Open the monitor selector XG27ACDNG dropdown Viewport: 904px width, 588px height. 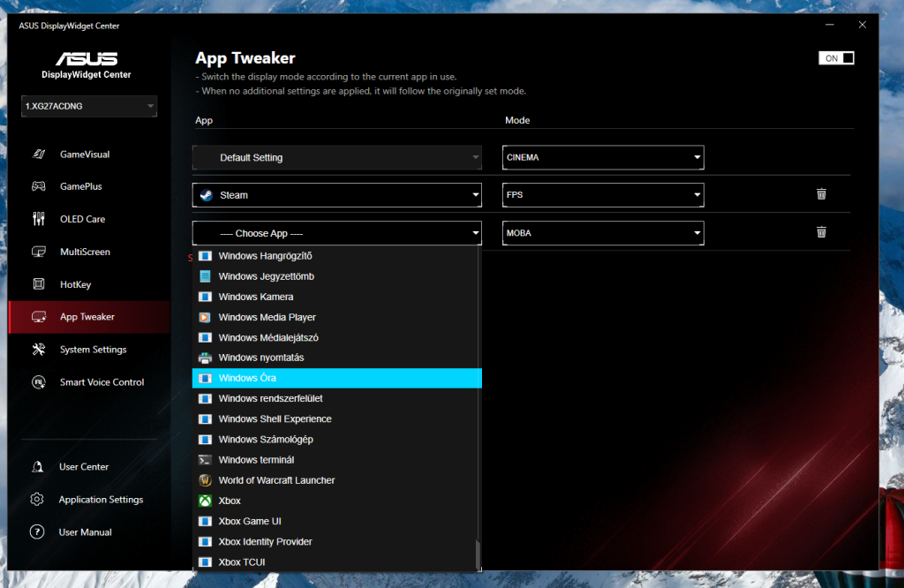pyautogui.click(x=89, y=107)
